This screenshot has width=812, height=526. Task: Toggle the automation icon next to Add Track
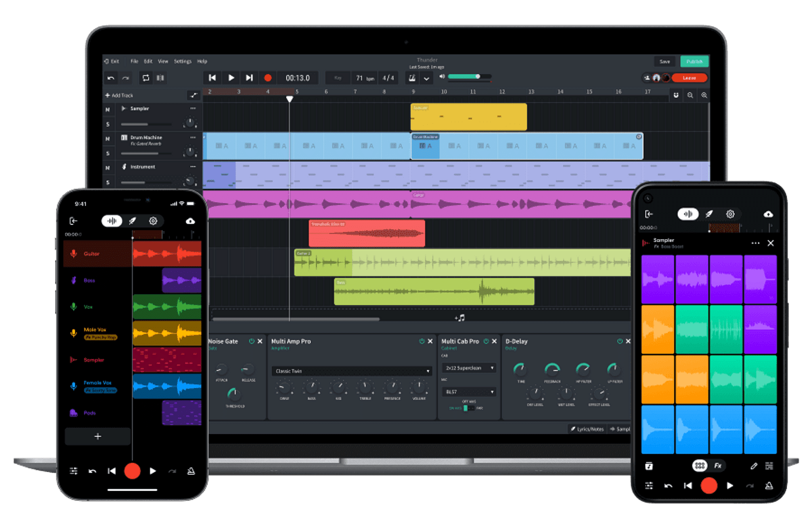pos(193,95)
